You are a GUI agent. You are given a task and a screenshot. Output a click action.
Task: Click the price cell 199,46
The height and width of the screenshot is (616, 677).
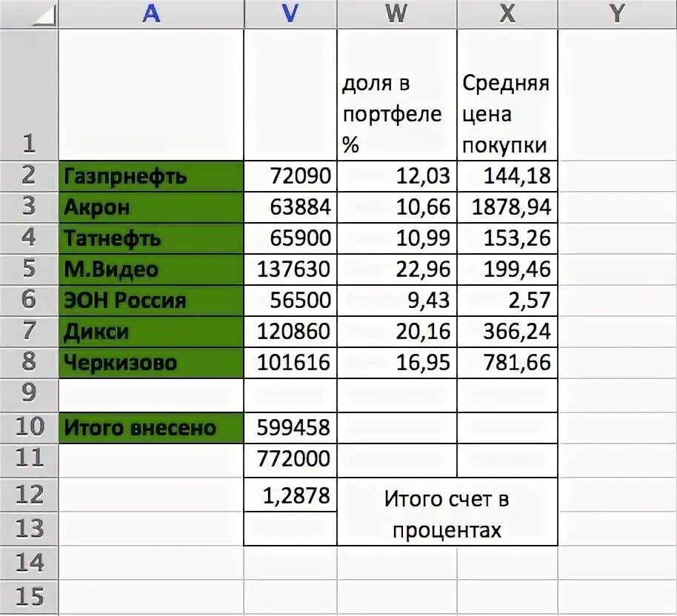click(x=507, y=269)
